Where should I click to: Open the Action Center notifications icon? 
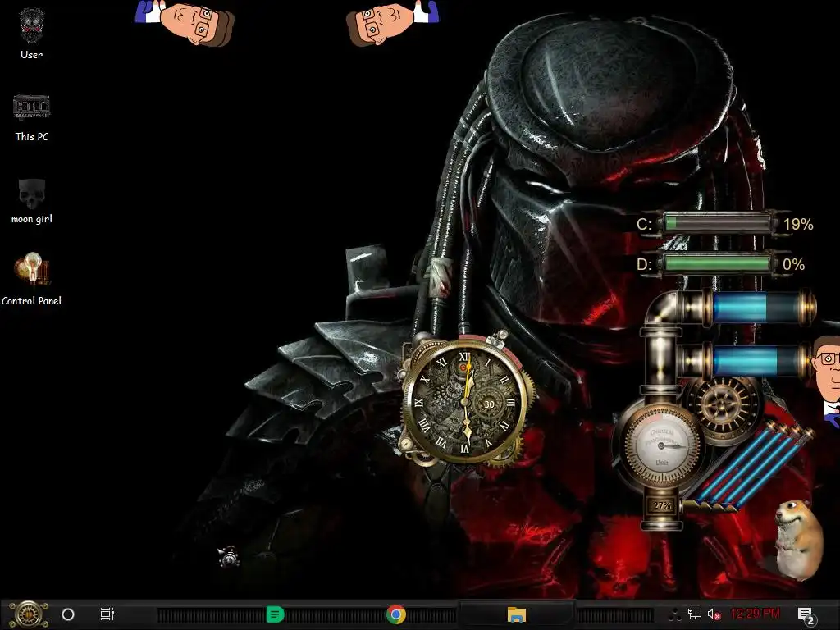[x=806, y=615]
